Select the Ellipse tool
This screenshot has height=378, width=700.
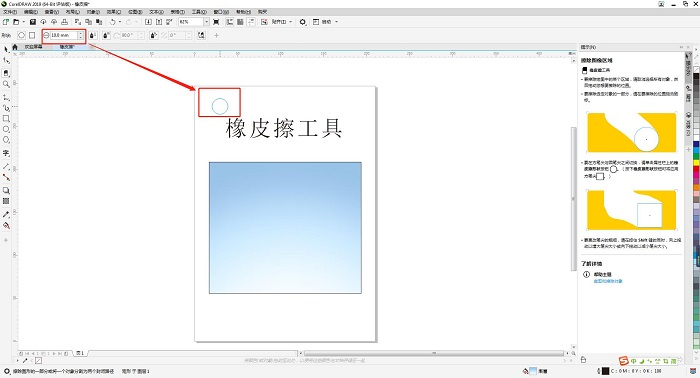pos(6,129)
